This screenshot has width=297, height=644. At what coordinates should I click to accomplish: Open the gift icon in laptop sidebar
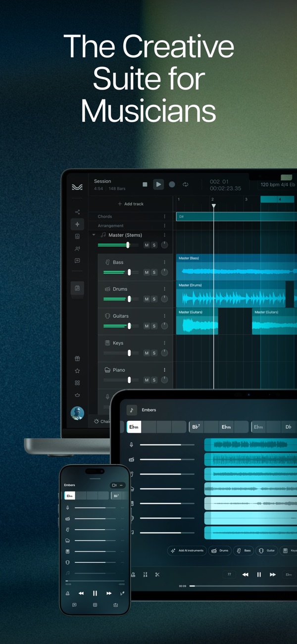pyautogui.click(x=77, y=358)
